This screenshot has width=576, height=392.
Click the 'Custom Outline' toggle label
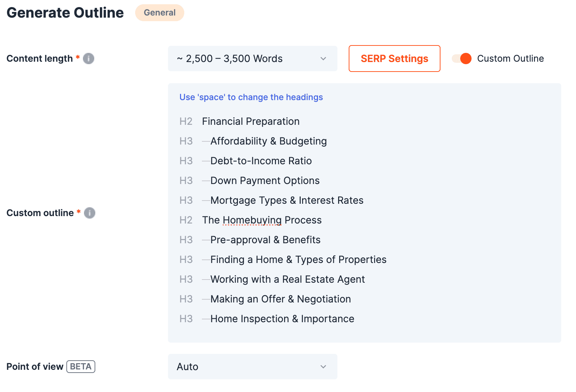(510, 59)
